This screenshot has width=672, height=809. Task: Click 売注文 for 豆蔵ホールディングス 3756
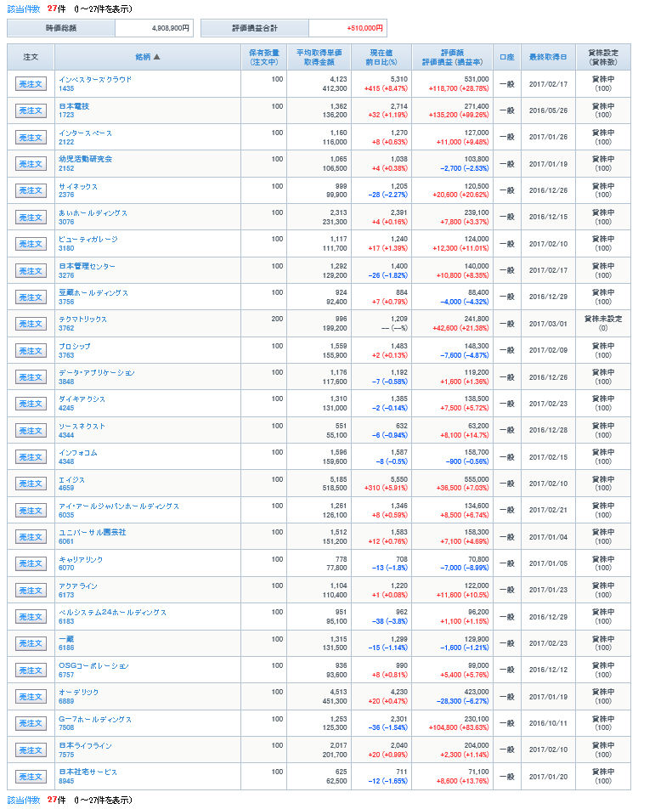tap(31, 297)
